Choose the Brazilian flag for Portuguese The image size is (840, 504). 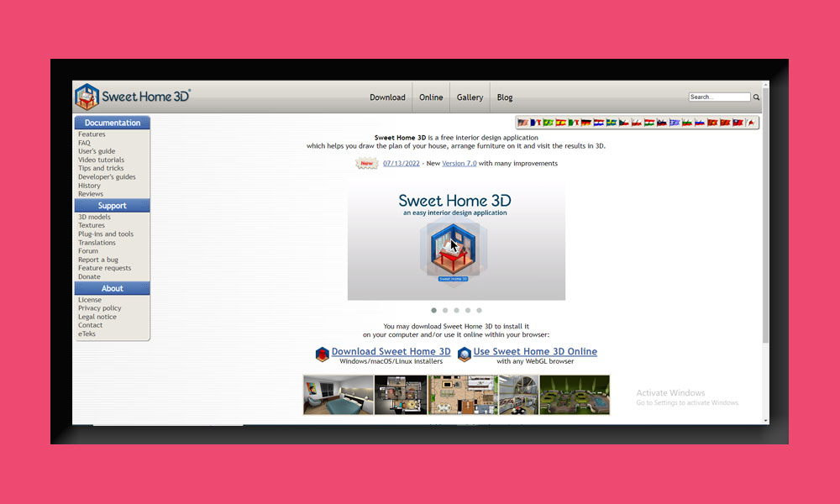pos(548,123)
